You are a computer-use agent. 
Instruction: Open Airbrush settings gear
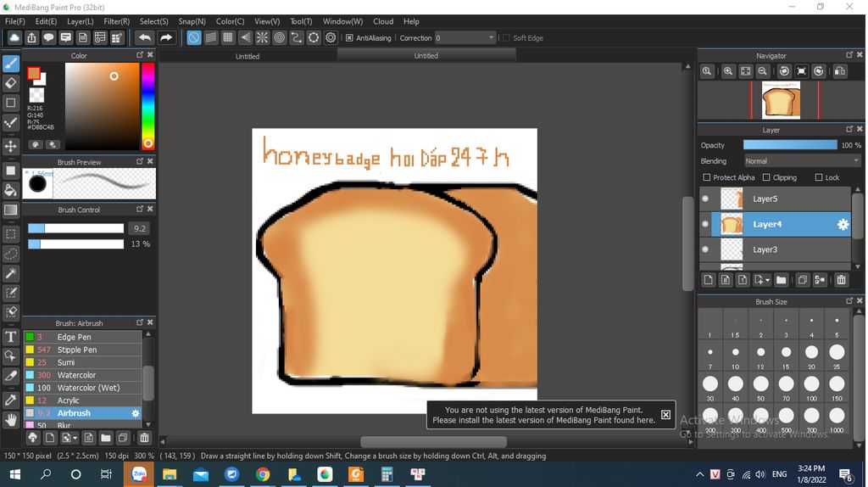tap(135, 413)
